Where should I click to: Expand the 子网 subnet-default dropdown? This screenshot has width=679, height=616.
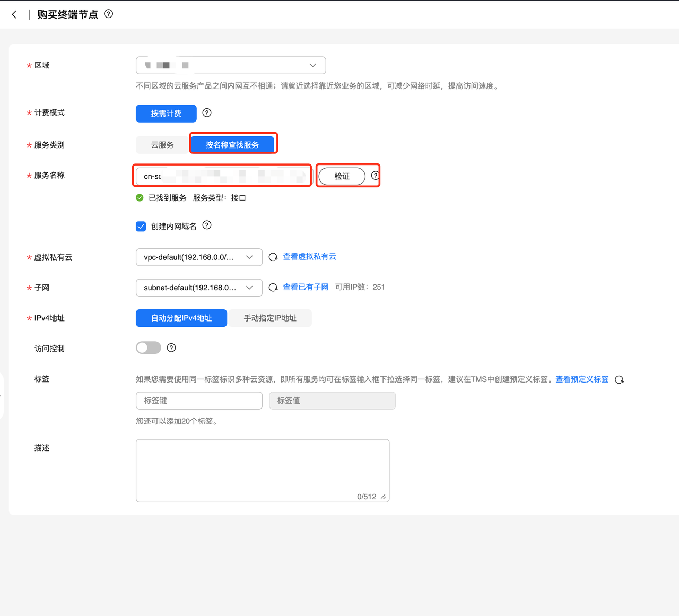(199, 288)
